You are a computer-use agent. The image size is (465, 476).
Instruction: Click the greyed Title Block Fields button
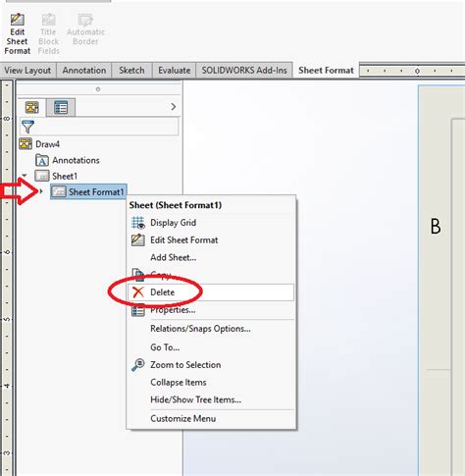[48, 33]
